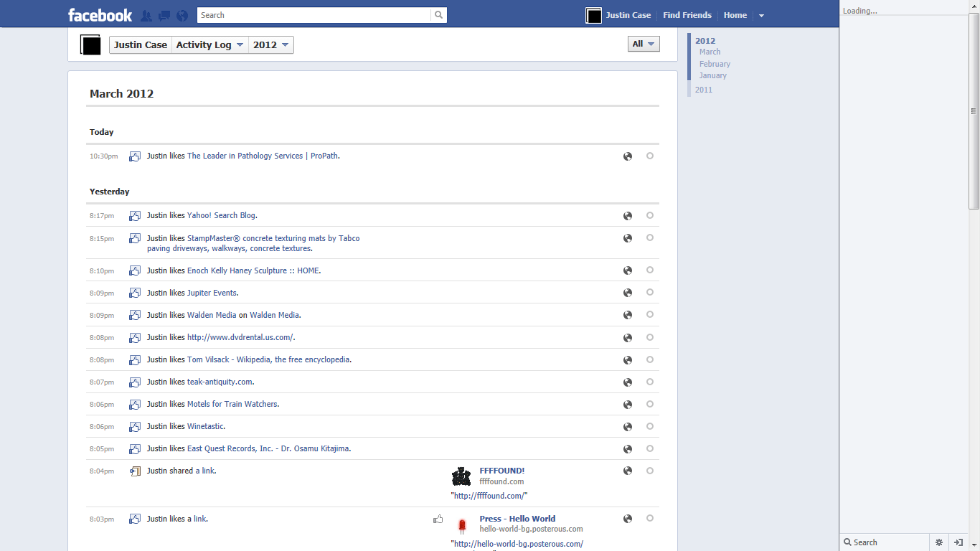The width and height of the screenshot is (980, 551).
Task: Click privacy globe for teak-antiquity.com row
Action: click(628, 382)
